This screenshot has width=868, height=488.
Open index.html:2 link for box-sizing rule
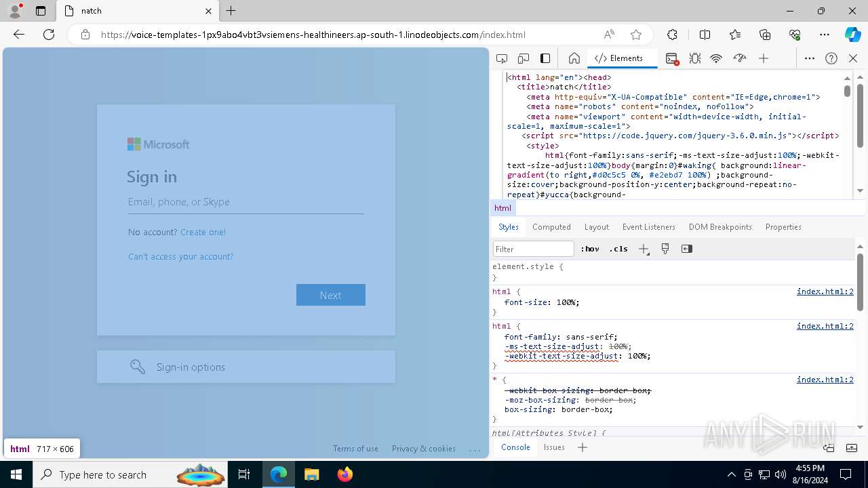pos(825,380)
